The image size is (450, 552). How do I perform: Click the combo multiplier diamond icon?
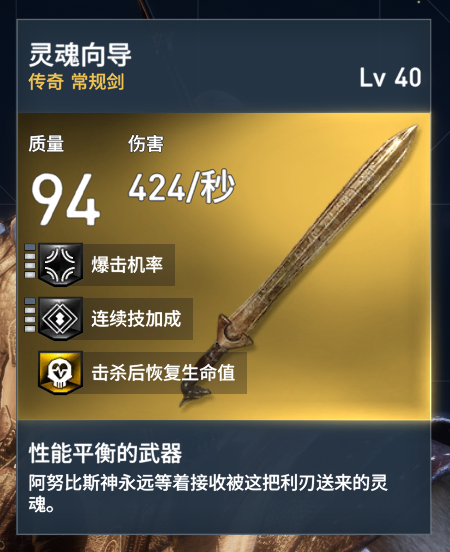pos(61,319)
